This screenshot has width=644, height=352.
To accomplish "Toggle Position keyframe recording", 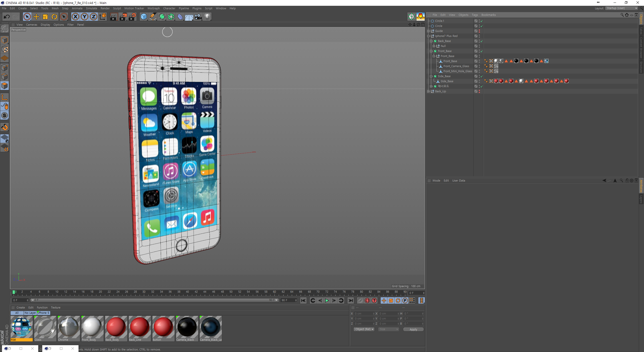I will [x=384, y=300].
